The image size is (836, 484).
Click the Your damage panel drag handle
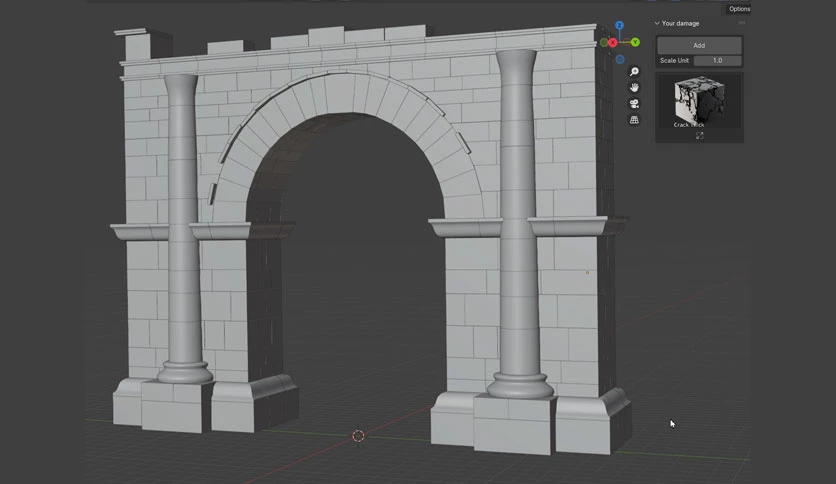click(x=742, y=23)
